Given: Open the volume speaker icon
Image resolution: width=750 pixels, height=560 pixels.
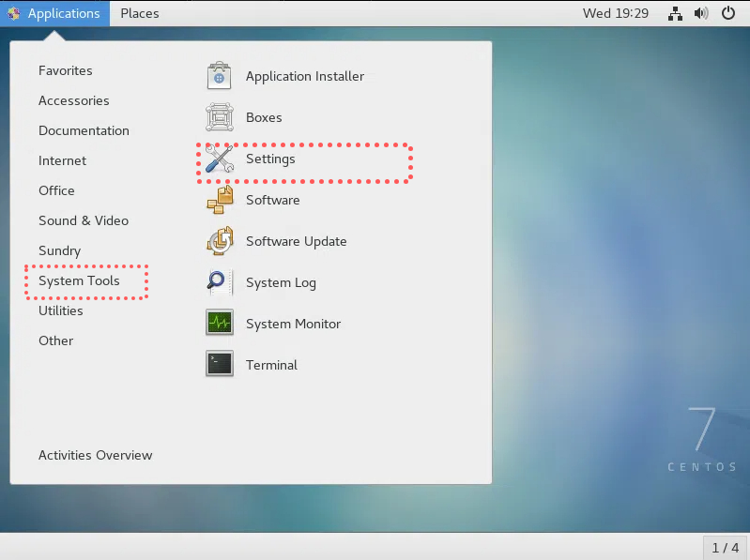Looking at the screenshot, I should point(701,13).
